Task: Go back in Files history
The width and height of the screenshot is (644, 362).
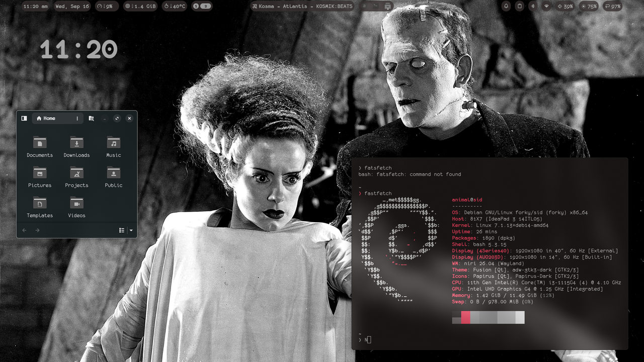Action: [24, 230]
